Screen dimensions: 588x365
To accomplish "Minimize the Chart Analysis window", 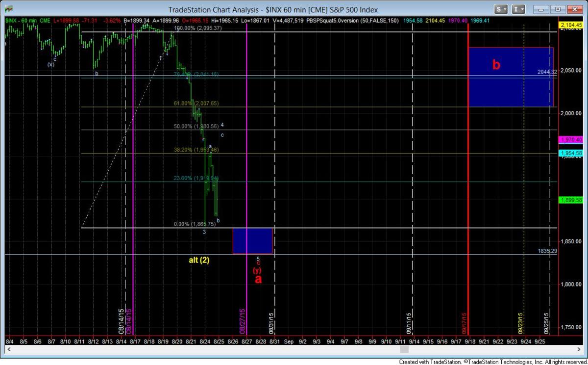I will coord(541,9).
